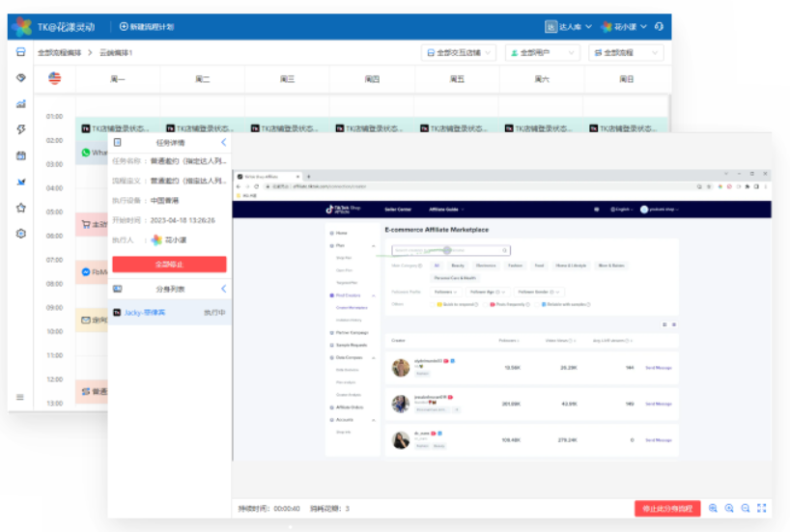Select the Beauty category filter
The width and height of the screenshot is (790, 532).
tap(458, 266)
